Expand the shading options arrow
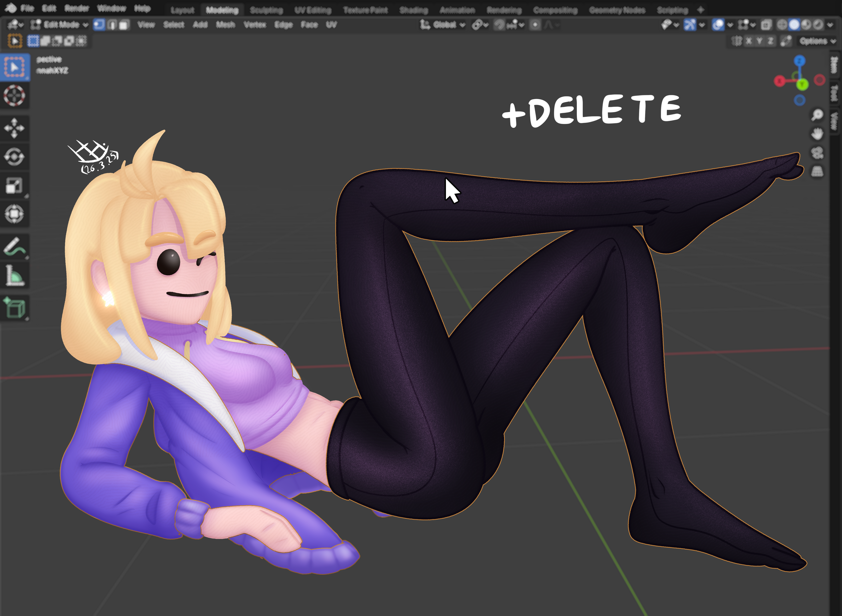Viewport: 842px width, 616px height. tap(830, 25)
